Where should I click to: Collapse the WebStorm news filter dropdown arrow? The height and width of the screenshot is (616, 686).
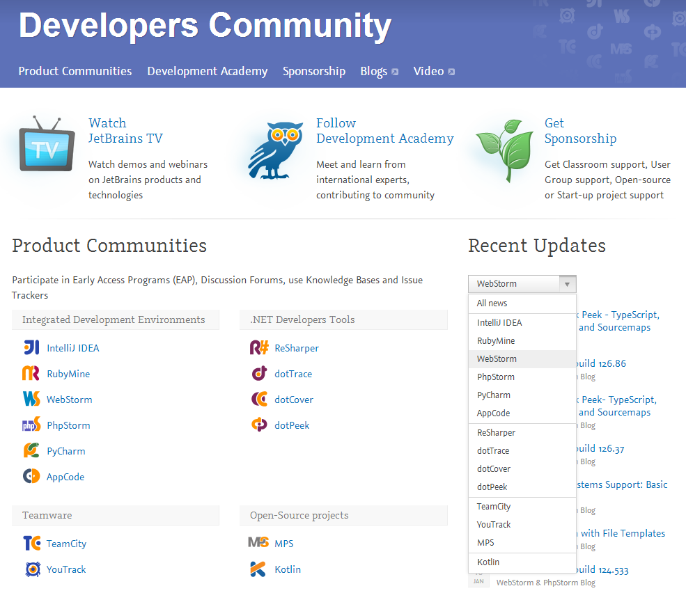(568, 284)
